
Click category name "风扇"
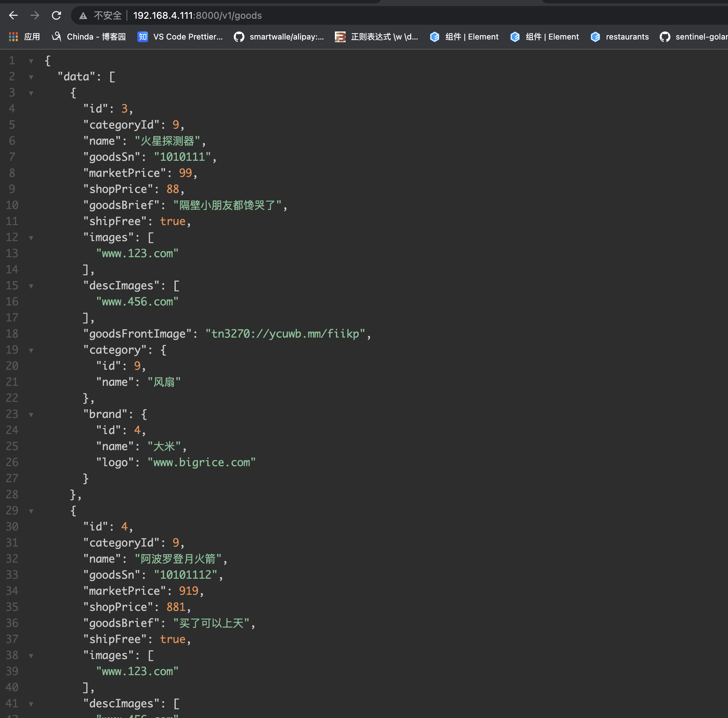pyautogui.click(x=164, y=382)
